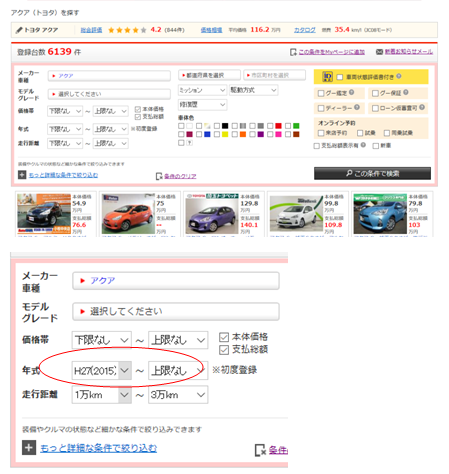Viewport: 449px width, 474px height.
Task: Open the white car thumbnail priced 99.8
Action: click(296, 214)
